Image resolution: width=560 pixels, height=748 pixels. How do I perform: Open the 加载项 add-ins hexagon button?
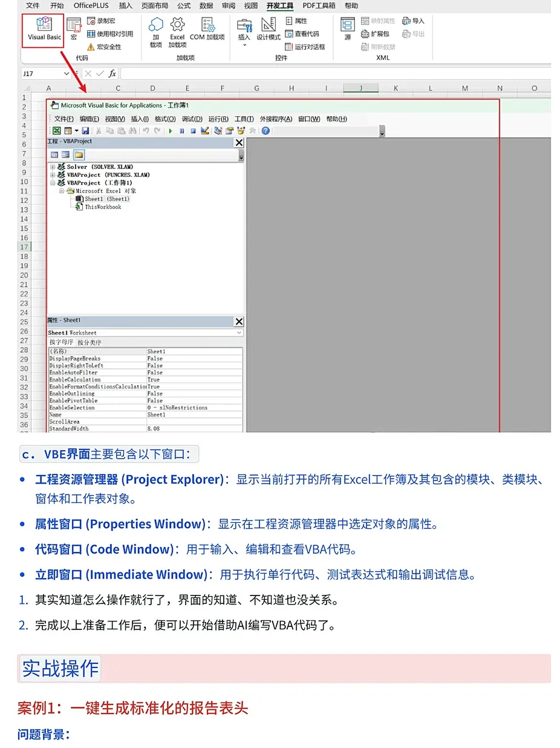(156, 32)
